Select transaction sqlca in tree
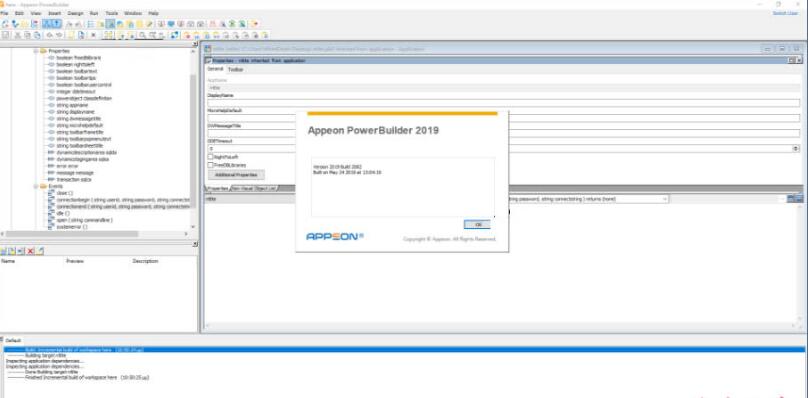Viewport: 808px width, 398px height. coord(74,179)
